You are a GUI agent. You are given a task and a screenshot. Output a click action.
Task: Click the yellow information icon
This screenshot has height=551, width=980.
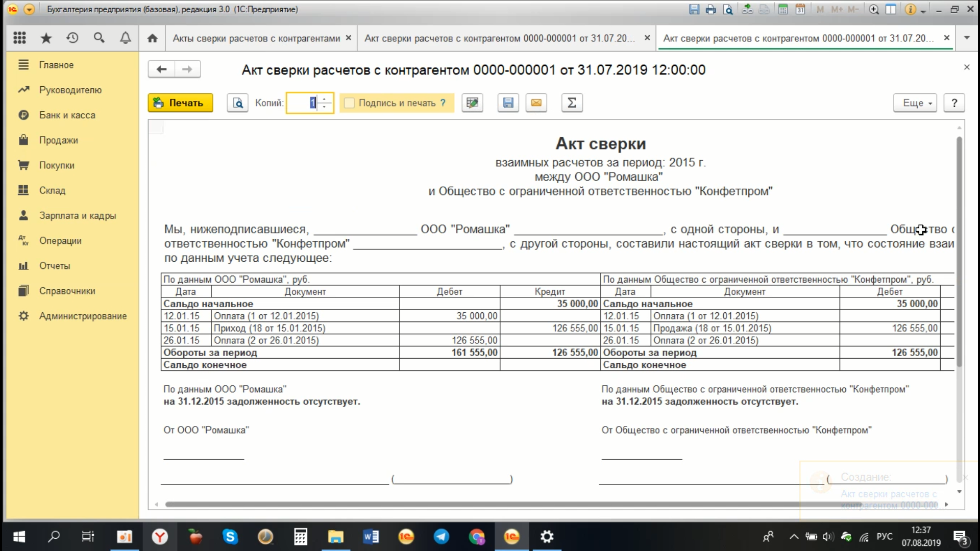coord(910,9)
